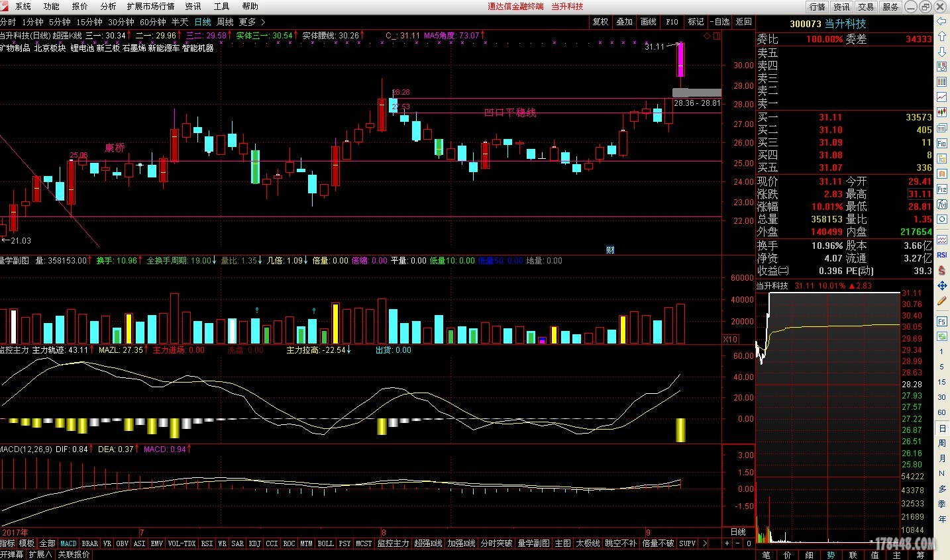The height and width of the screenshot is (560, 950).
Task: Click the + zoom-in chart control
Action: 727,543
